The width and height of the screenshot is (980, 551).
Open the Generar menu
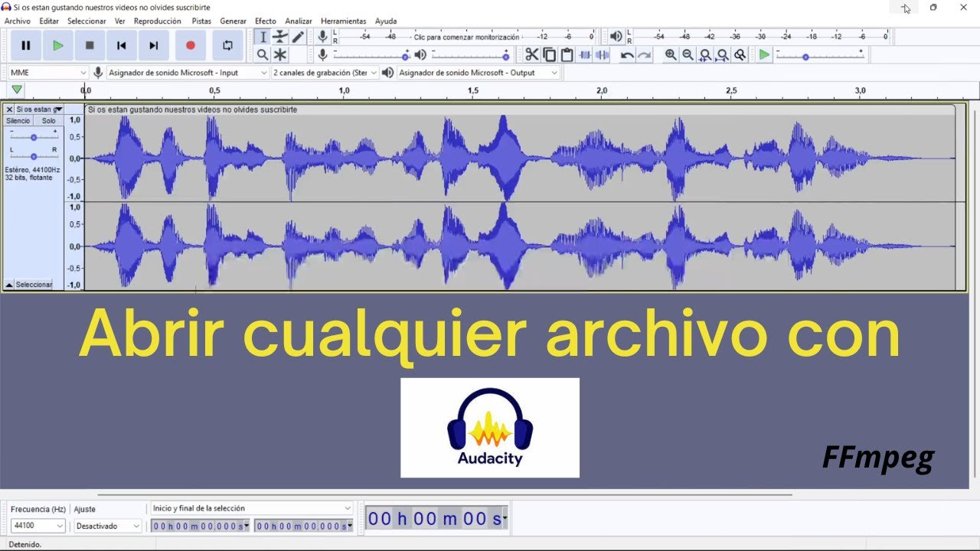click(234, 21)
